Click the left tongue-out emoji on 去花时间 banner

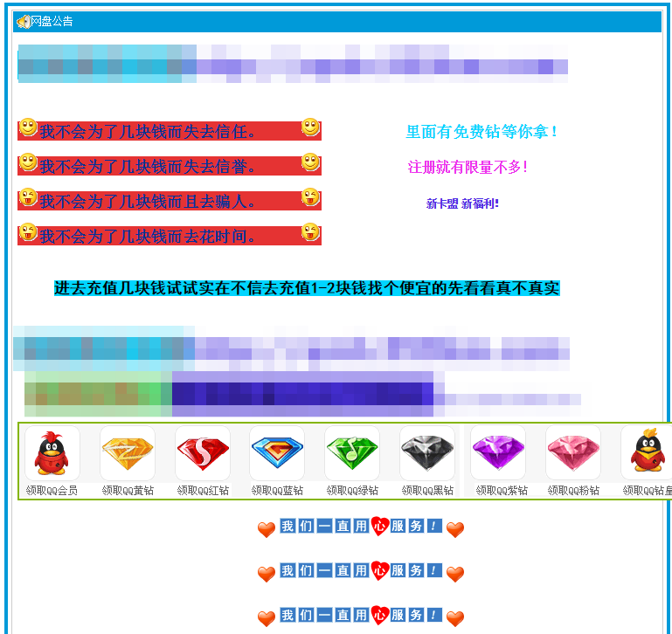point(28,232)
